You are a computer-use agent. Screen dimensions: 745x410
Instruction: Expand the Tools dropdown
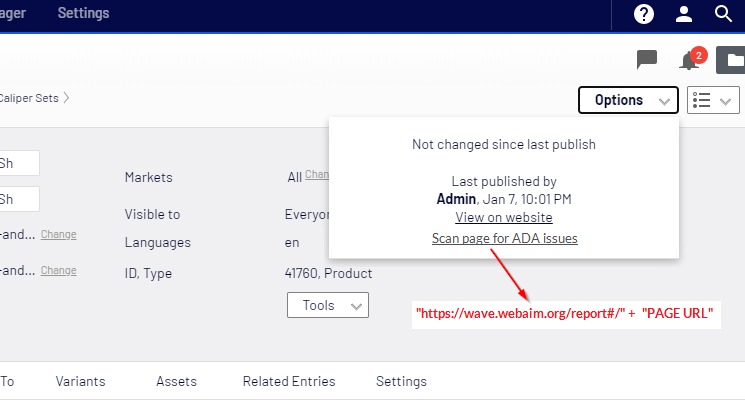coord(327,306)
